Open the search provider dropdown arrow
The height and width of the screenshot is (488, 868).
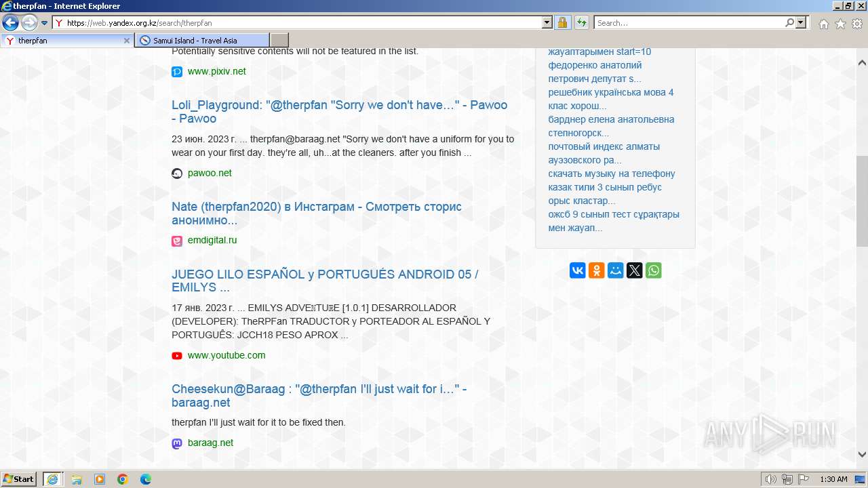[x=801, y=22]
